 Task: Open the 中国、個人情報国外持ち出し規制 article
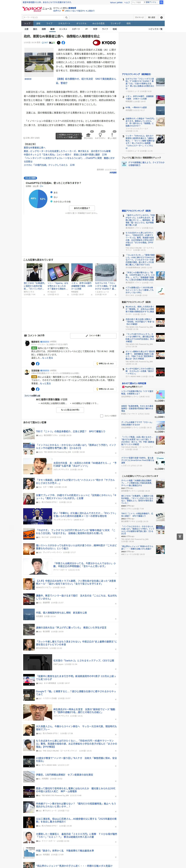pos(61,613)
